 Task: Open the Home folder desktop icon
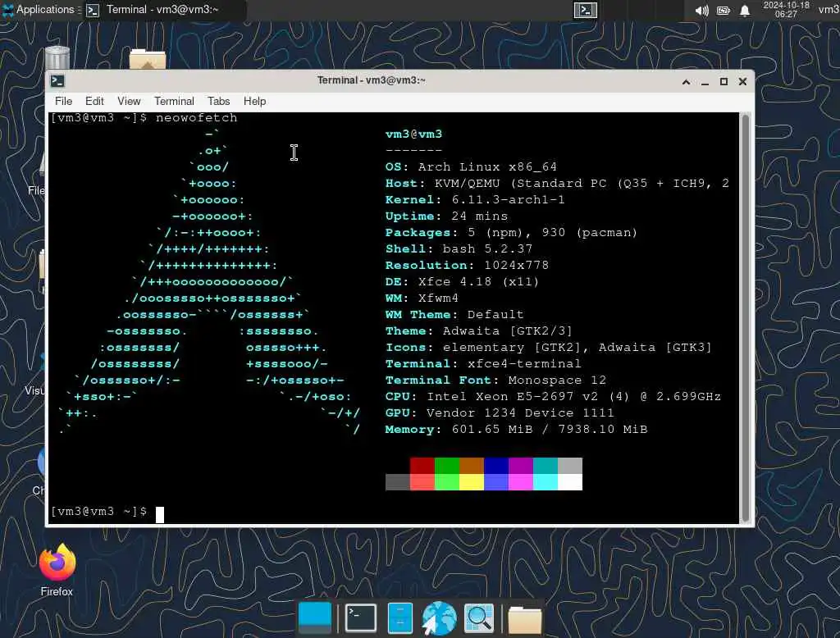[148, 59]
